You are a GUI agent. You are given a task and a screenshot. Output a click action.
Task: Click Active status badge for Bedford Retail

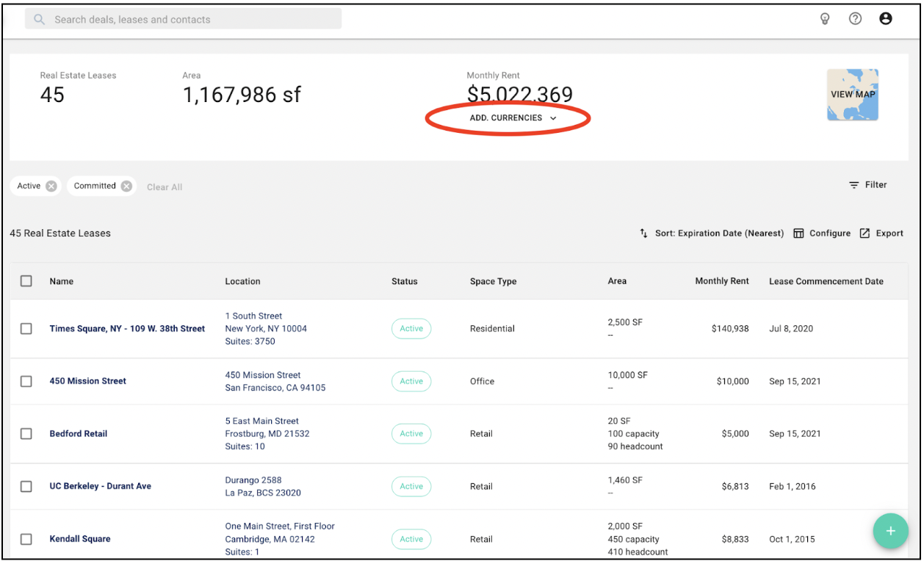411,434
